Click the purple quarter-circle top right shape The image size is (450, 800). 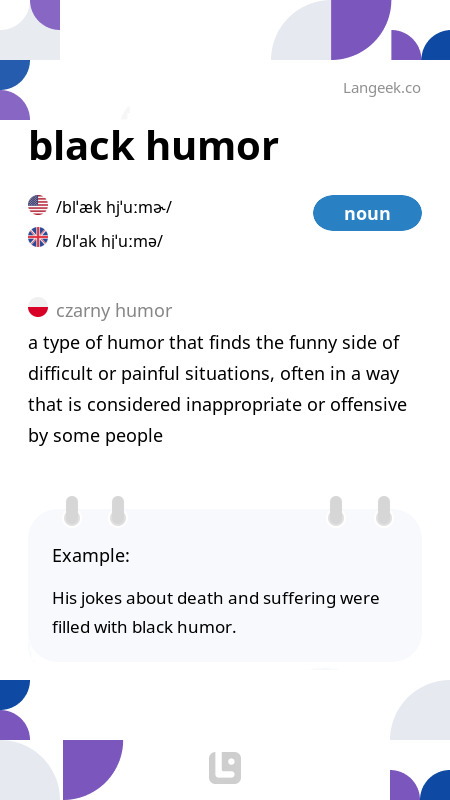pos(361,30)
